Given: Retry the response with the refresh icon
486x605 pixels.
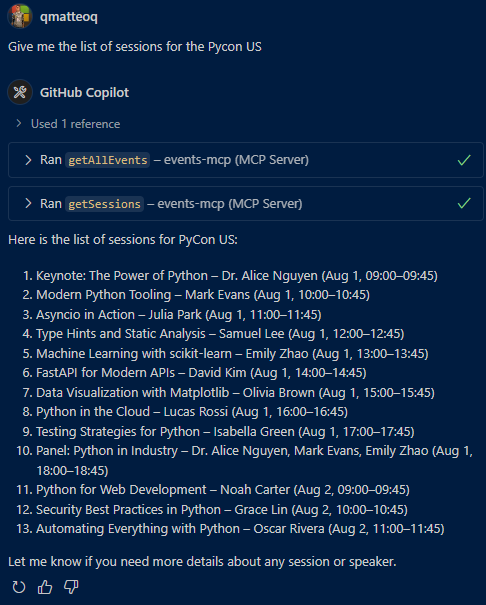Looking at the screenshot, I should coord(19,587).
